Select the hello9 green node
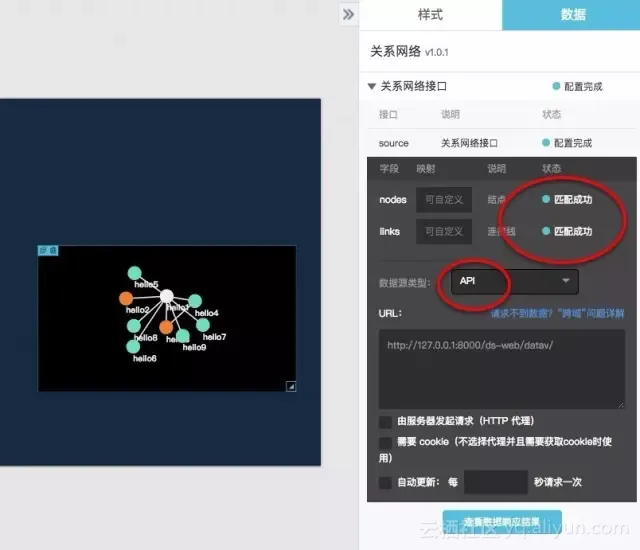The height and width of the screenshot is (550, 640). (x=182, y=336)
